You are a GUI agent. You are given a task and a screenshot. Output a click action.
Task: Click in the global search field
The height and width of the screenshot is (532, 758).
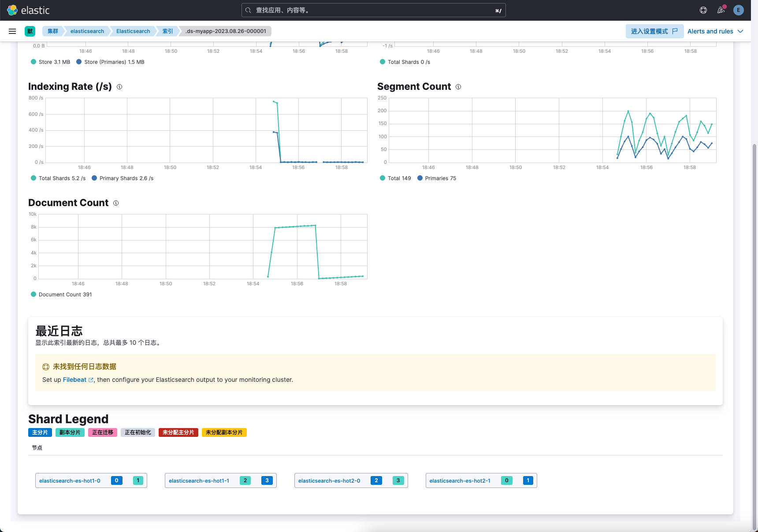pos(374,10)
